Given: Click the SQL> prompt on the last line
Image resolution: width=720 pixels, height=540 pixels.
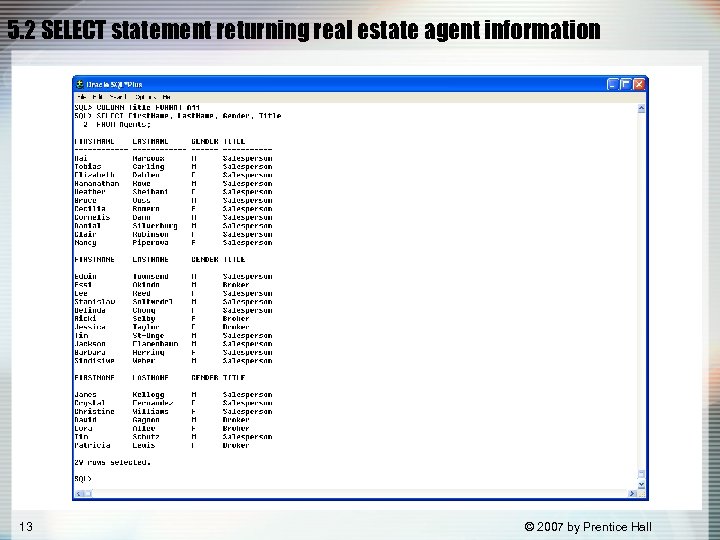Looking at the screenshot, I should tap(83, 479).
